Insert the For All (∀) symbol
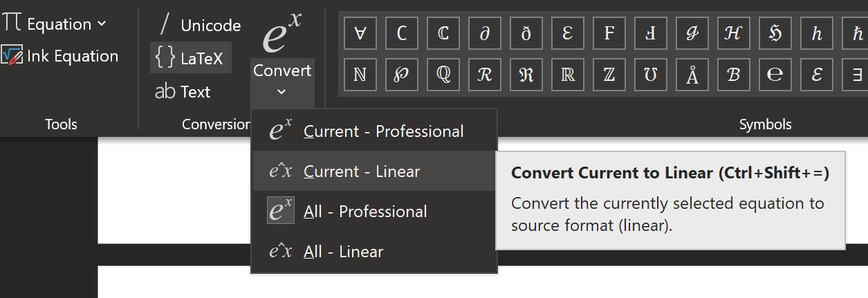This screenshot has width=868, height=298. [360, 34]
